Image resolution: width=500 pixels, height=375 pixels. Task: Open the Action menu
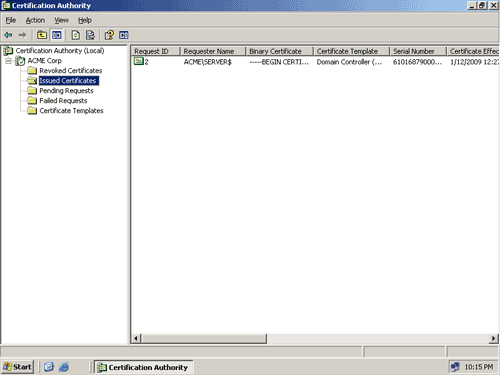[35, 20]
